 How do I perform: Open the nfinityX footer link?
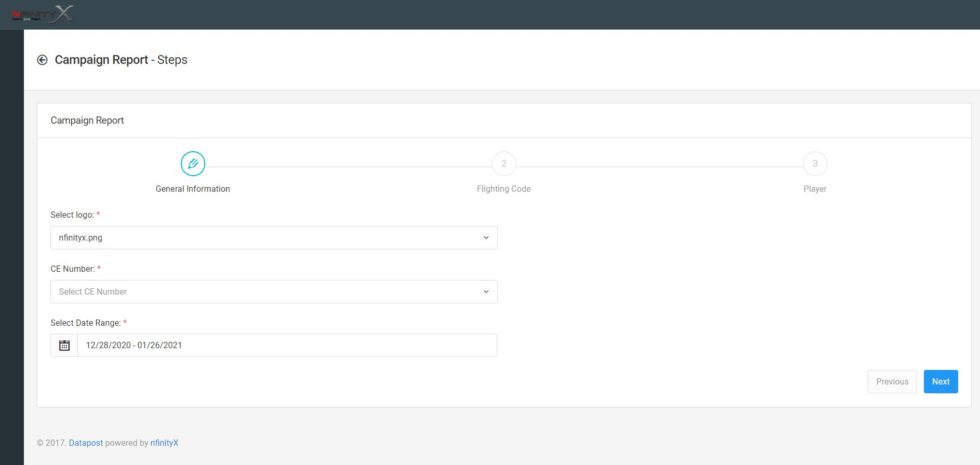(164, 442)
